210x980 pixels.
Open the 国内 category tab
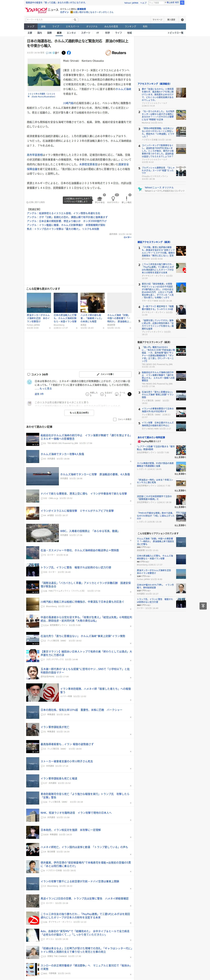[39, 33]
